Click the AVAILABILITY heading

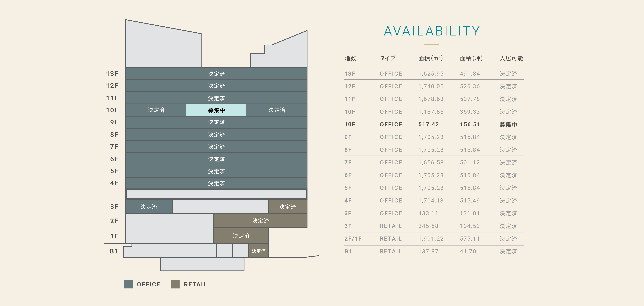(432, 31)
